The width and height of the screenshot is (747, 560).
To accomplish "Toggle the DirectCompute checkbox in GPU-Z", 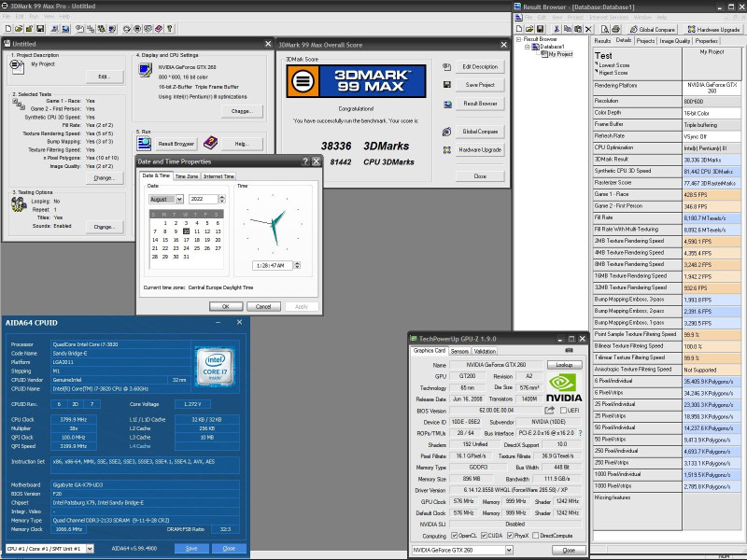I will click(535, 535).
